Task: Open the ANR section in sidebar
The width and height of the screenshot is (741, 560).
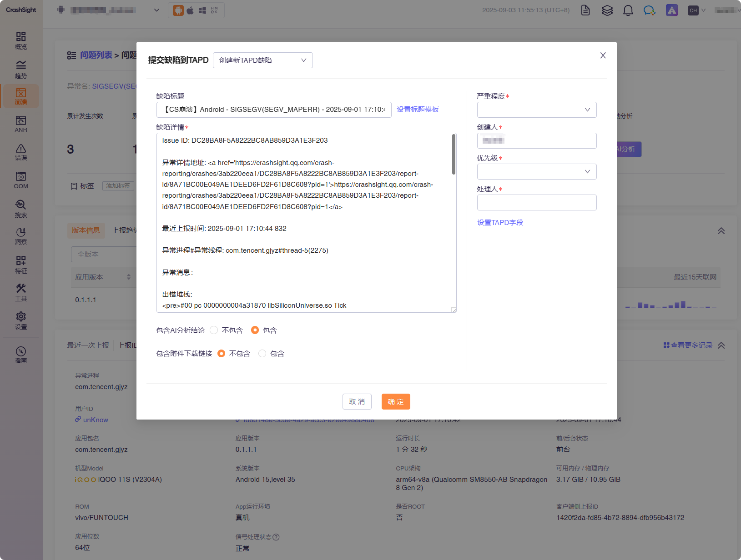Action: point(21,124)
